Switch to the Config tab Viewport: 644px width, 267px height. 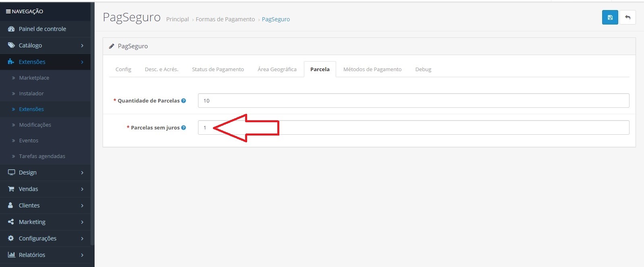pos(123,69)
